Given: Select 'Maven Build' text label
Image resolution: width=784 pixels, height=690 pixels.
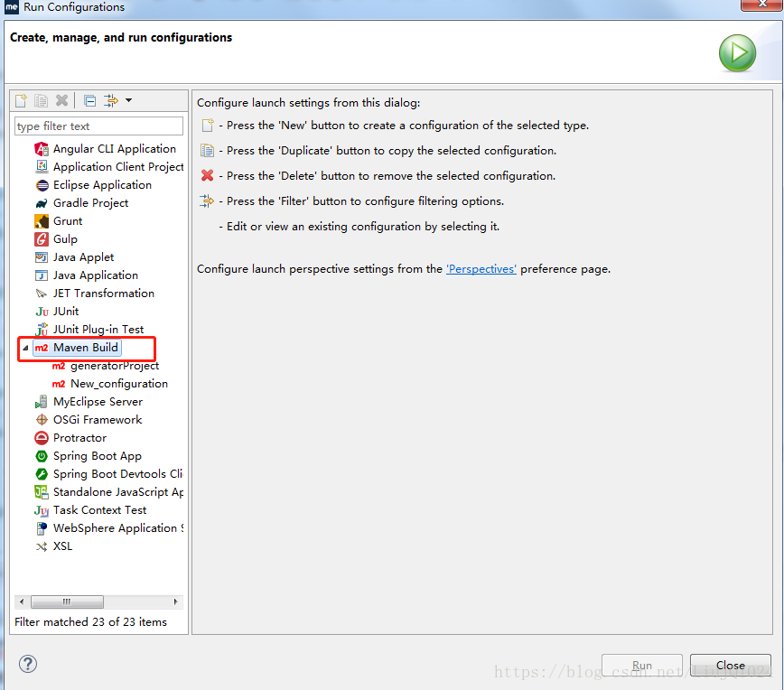Looking at the screenshot, I should point(86,348).
